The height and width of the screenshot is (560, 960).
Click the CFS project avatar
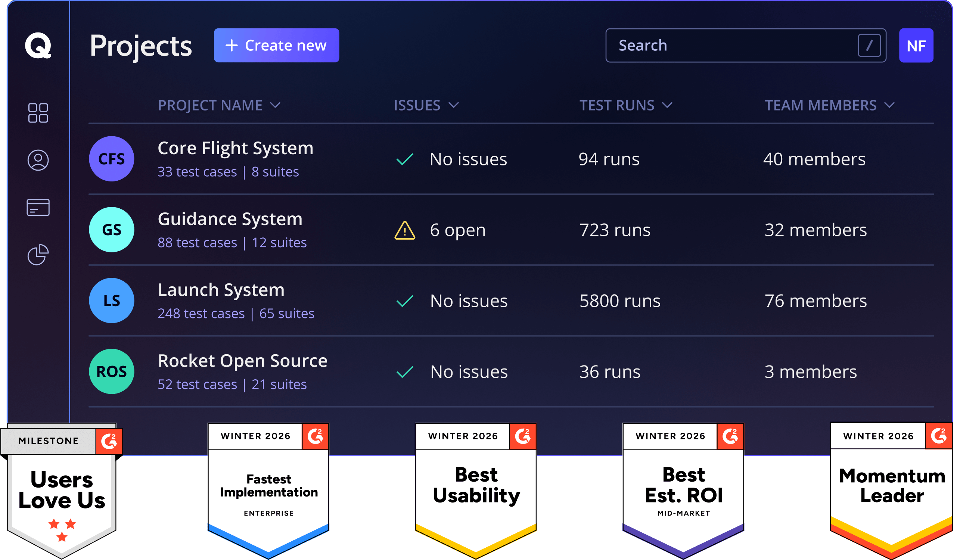(x=112, y=159)
